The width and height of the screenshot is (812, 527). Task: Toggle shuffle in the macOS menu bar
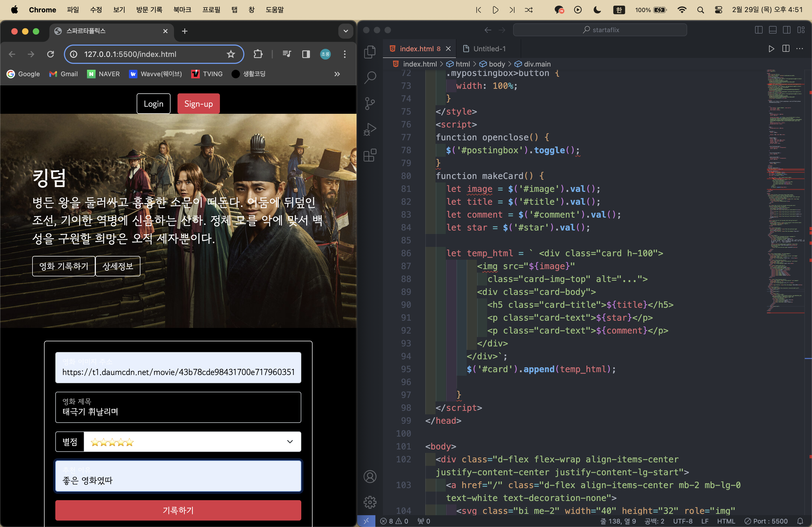528,10
